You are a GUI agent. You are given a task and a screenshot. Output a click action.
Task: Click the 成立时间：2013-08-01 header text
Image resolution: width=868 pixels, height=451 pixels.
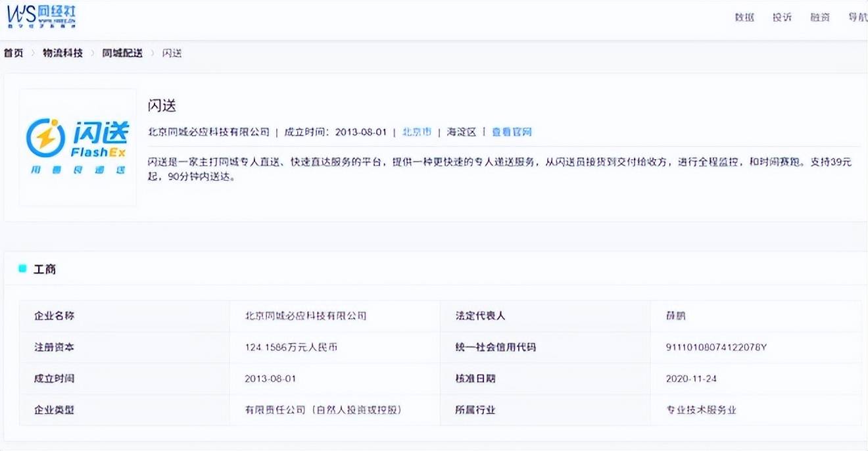(335, 132)
